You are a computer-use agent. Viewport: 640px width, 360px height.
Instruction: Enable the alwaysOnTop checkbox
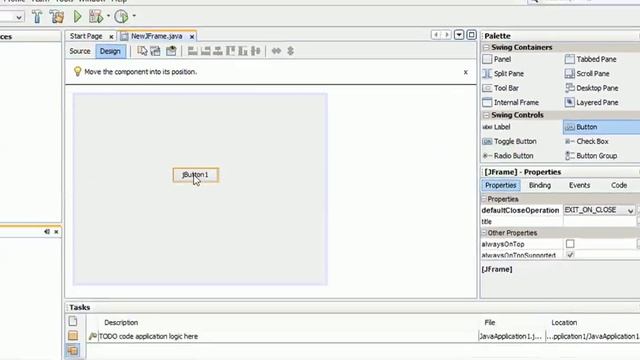click(x=570, y=244)
